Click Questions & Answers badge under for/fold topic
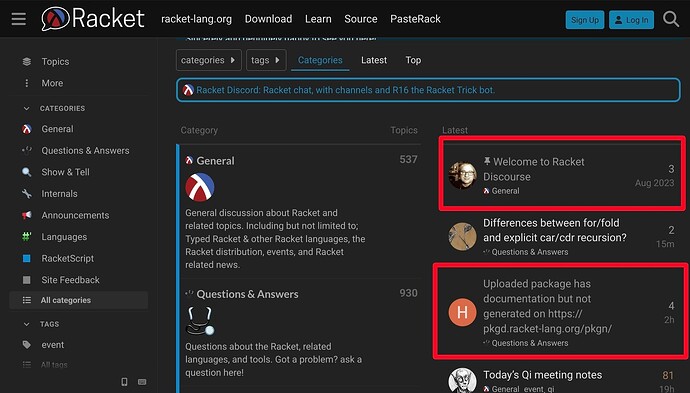 (x=525, y=252)
